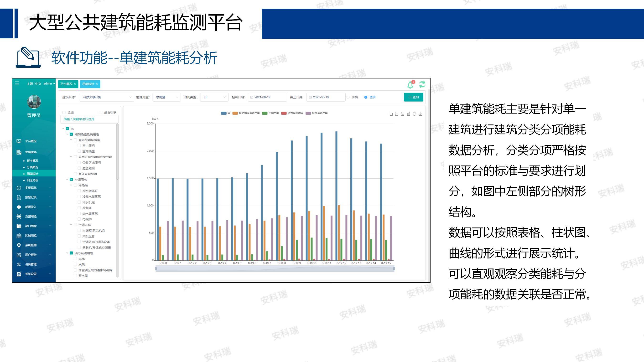Activate the chart area zoom icon
644x362 pixels.
(x=391, y=114)
